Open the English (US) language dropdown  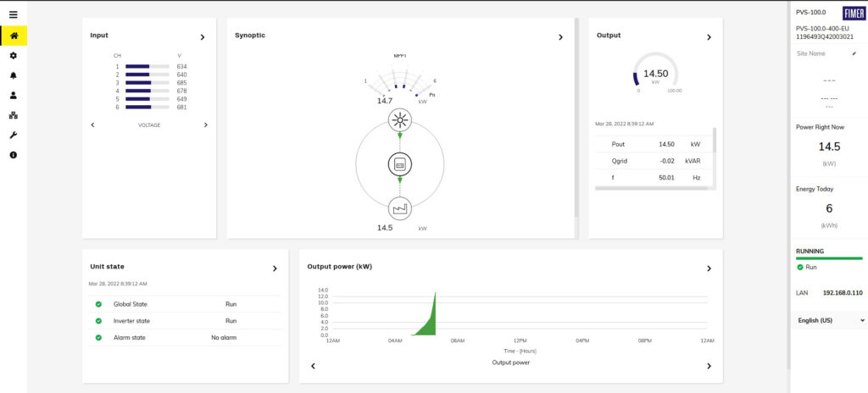pyautogui.click(x=831, y=320)
